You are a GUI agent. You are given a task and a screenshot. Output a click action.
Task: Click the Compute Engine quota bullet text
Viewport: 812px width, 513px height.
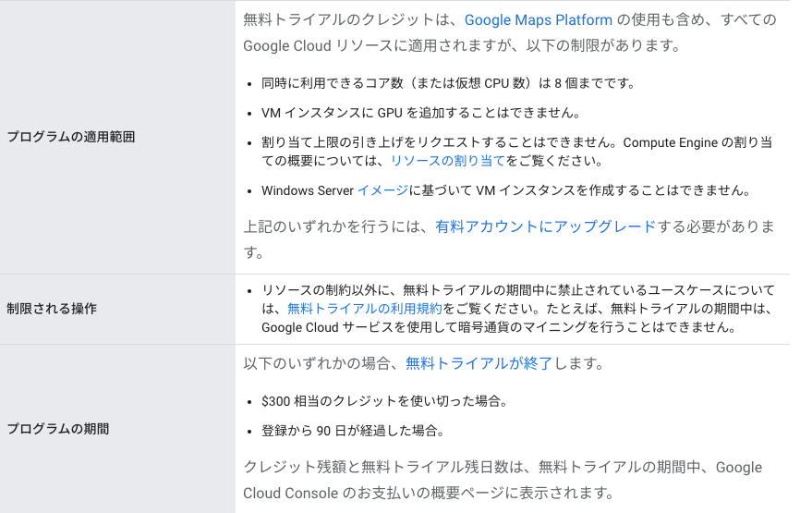(x=516, y=152)
